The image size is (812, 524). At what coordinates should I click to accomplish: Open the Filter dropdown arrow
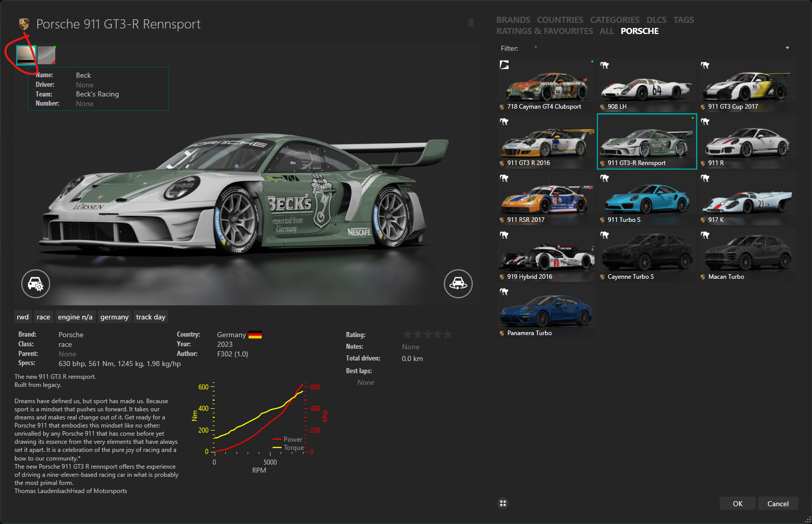(x=788, y=48)
